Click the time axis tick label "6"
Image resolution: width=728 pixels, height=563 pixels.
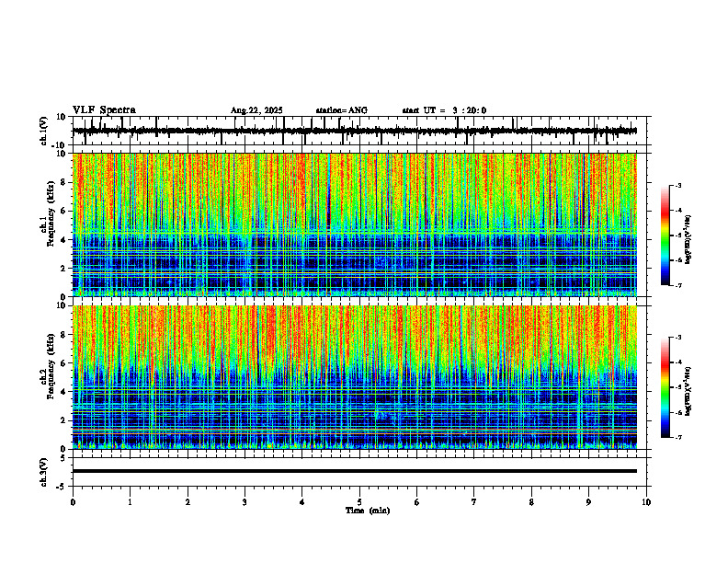(417, 502)
